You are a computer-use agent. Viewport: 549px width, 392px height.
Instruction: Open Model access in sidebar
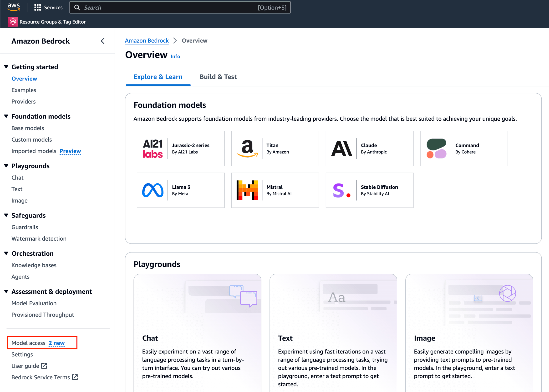(29, 343)
